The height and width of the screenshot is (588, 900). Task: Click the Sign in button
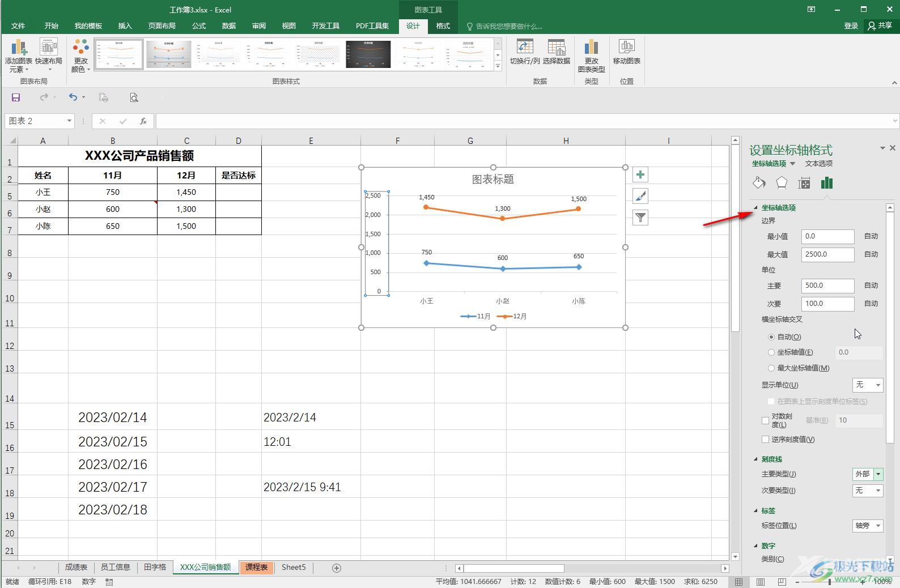point(851,25)
